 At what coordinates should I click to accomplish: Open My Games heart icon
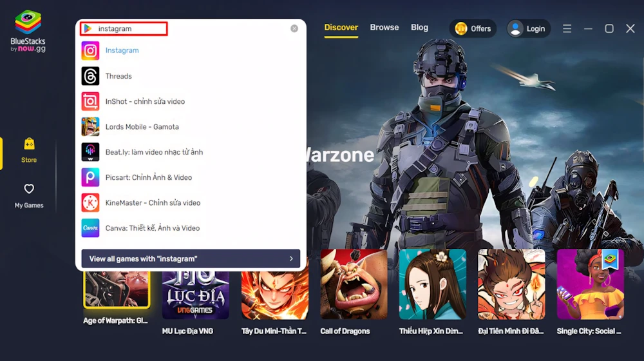click(29, 189)
